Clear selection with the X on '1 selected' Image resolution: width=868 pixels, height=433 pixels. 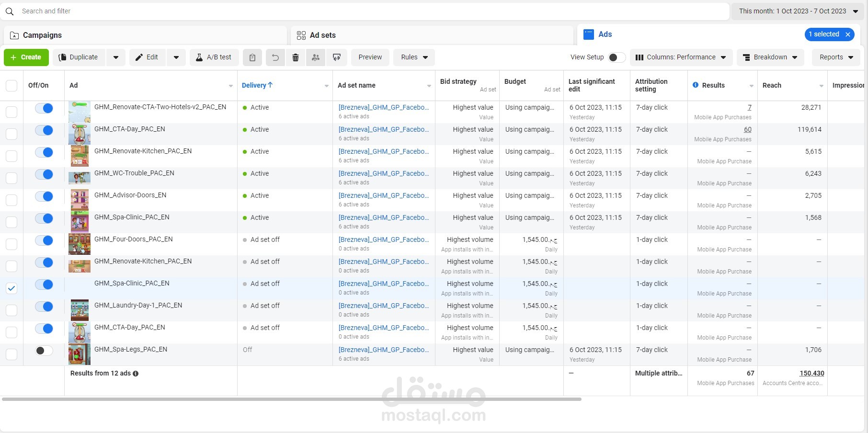(x=848, y=34)
